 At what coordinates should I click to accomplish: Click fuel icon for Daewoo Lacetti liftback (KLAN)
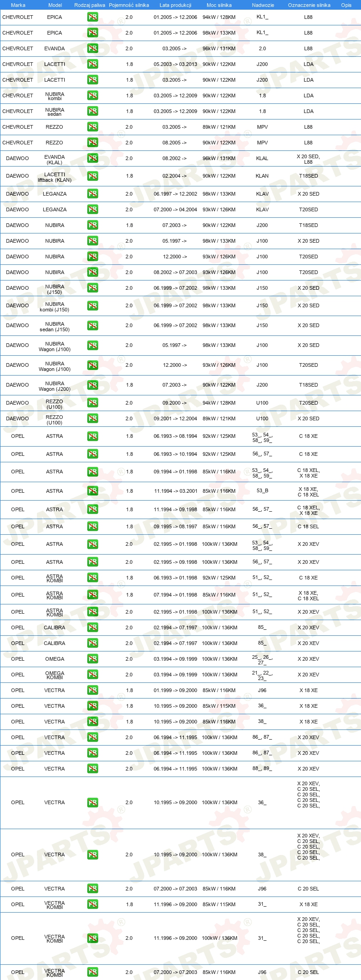pyautogui.click(x=93, y=176)
